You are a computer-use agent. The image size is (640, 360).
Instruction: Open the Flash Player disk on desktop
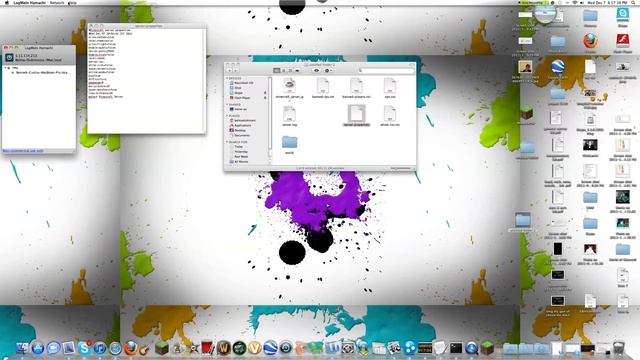[622, 42]
